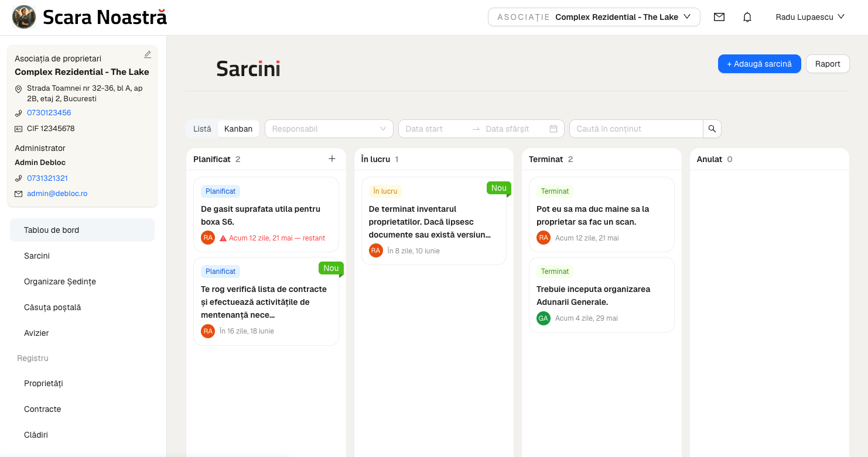Open the Responsabil filter dropdown
Screen dimensions: 868x457
329,129
